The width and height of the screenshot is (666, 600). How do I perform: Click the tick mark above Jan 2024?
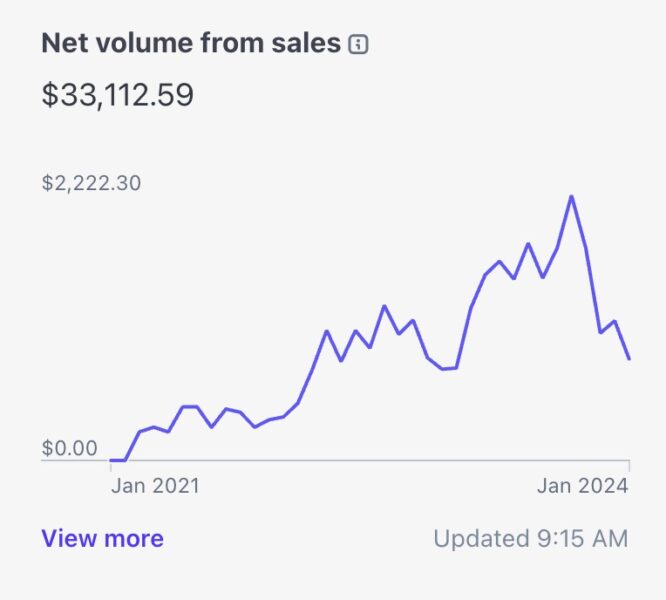click(x=629, y=465)
